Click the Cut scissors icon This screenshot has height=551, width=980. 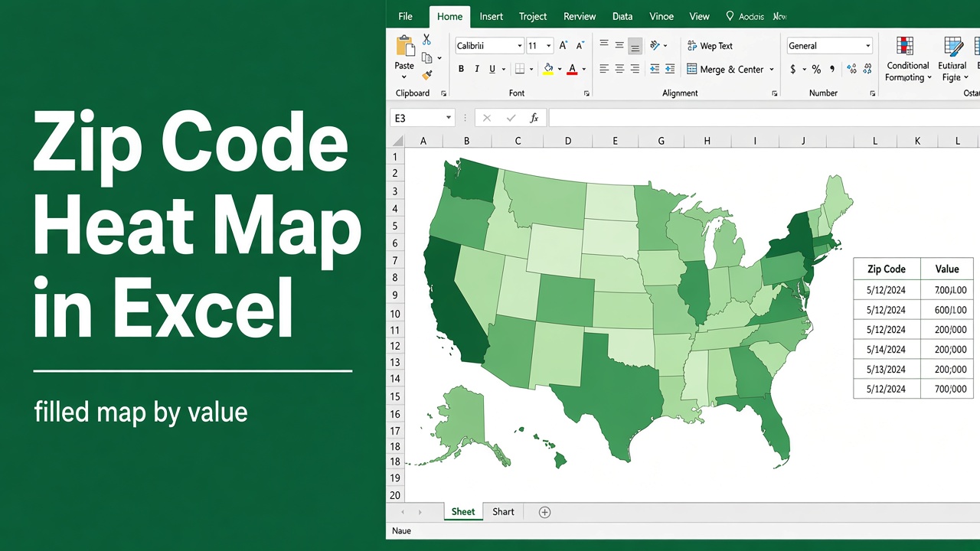click(x=426, y=40)
